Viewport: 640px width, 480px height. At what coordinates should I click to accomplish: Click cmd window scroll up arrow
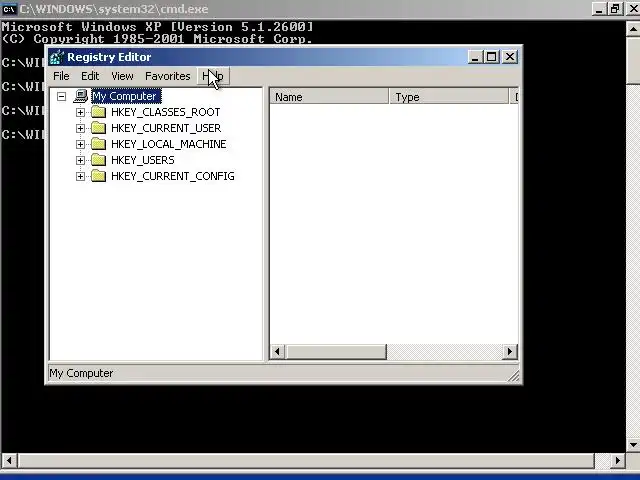(x=633, y=29)
